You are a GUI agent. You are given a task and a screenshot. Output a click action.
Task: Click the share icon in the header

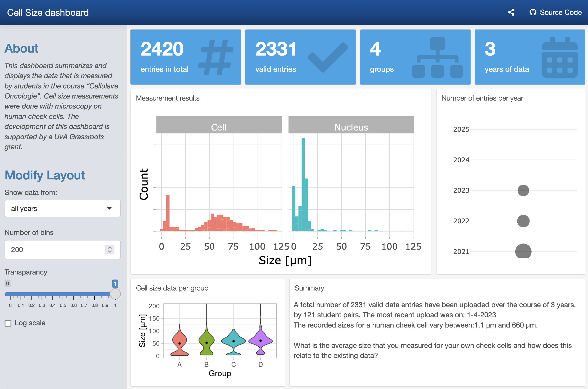click(511, 12)
